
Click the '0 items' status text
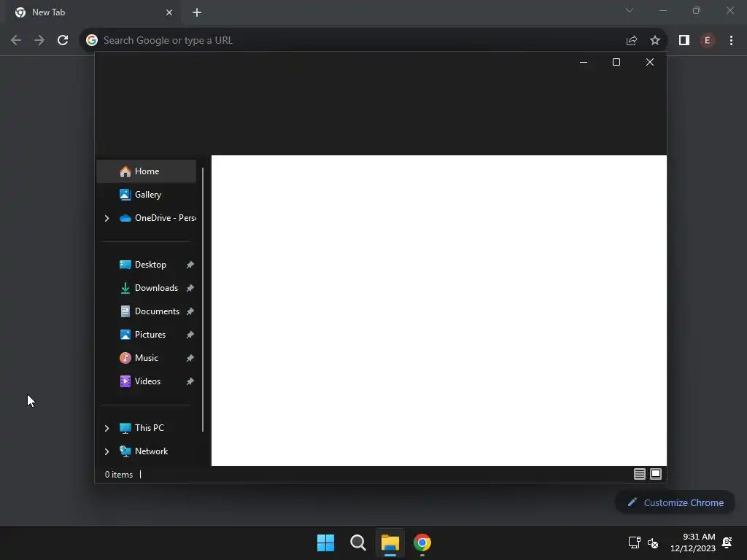coord(119,475)
